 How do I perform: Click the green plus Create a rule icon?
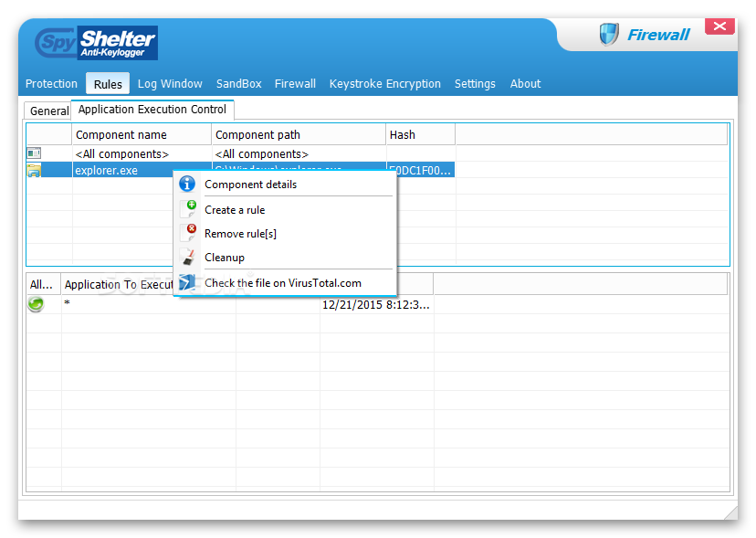(188, 209)
